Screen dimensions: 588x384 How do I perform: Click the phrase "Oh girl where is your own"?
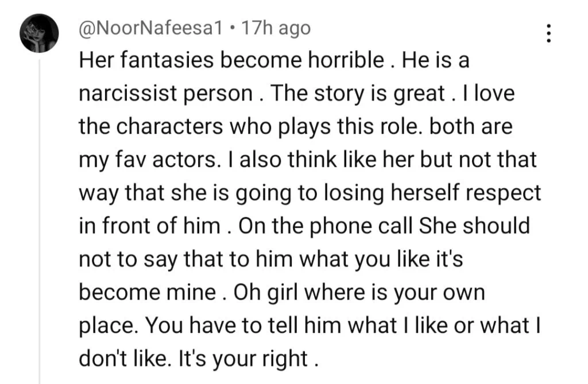point(350,292)
